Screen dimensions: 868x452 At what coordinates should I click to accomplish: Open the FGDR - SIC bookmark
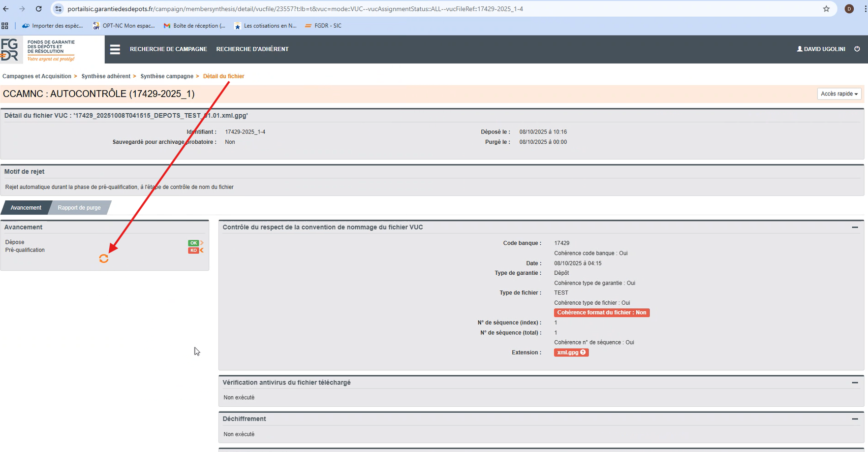(323, 26)
